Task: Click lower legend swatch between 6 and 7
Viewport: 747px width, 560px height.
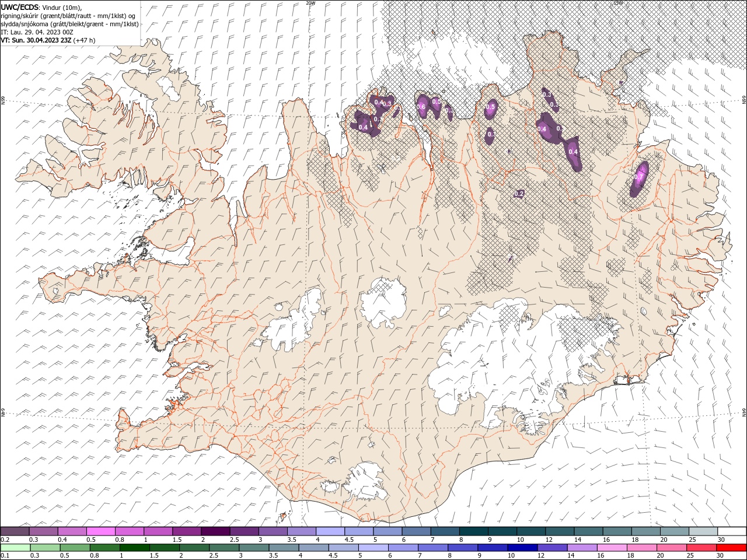Action: coord(403,548)
